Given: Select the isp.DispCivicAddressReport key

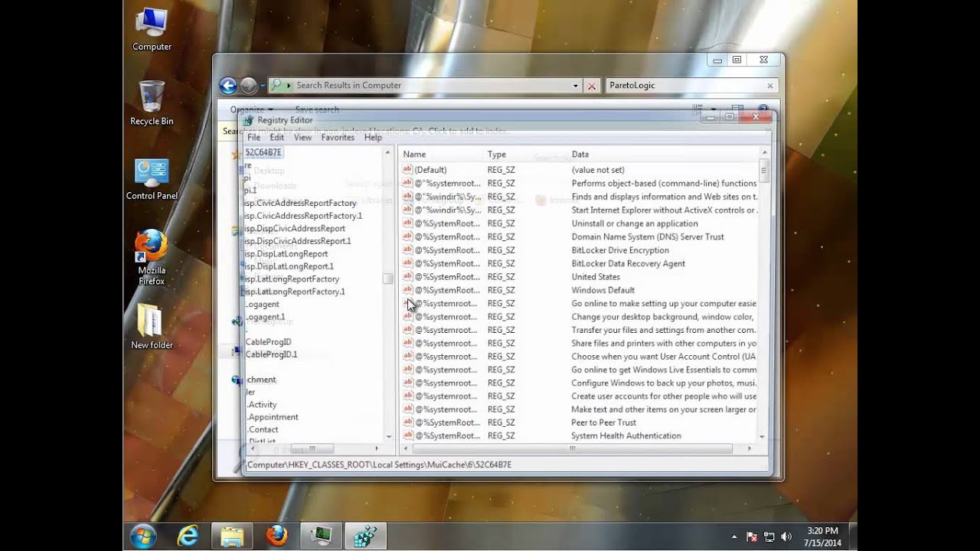Looking at the screenshot, I should 295,228.
